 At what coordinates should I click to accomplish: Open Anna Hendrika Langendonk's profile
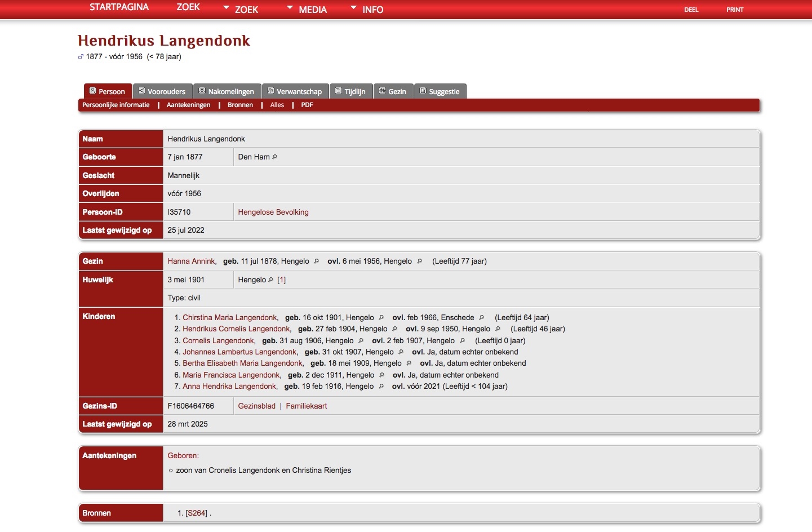(x=229, y=387)
